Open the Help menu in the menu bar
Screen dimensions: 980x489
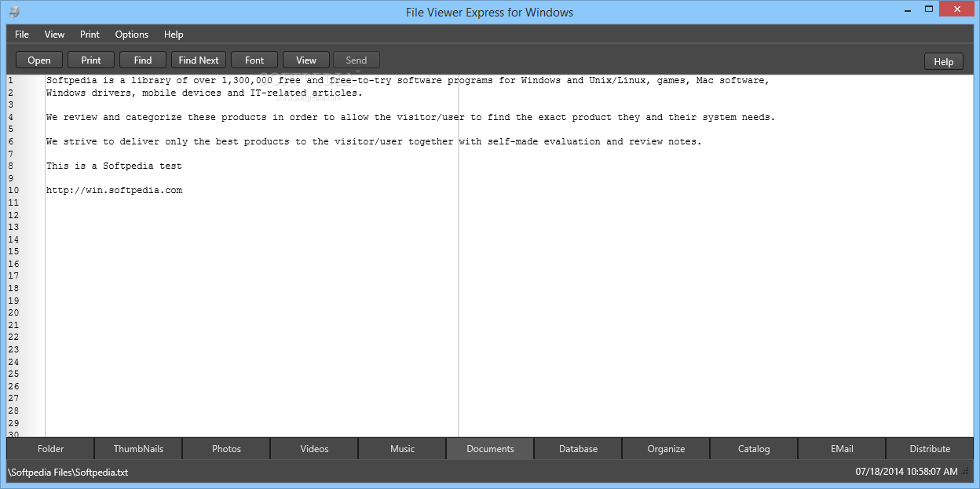tap(174, 35)
